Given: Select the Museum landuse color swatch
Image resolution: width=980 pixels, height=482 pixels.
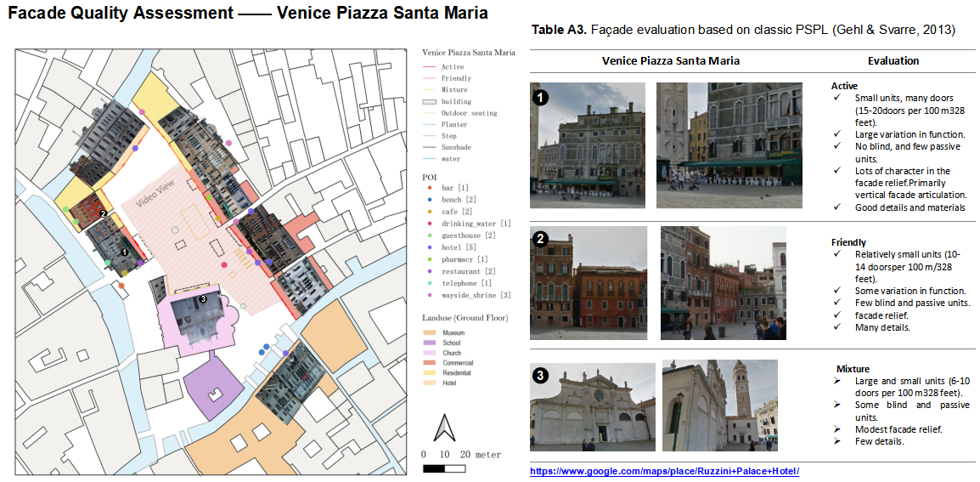Looking at the screenshot, I should tap(430, 333).
